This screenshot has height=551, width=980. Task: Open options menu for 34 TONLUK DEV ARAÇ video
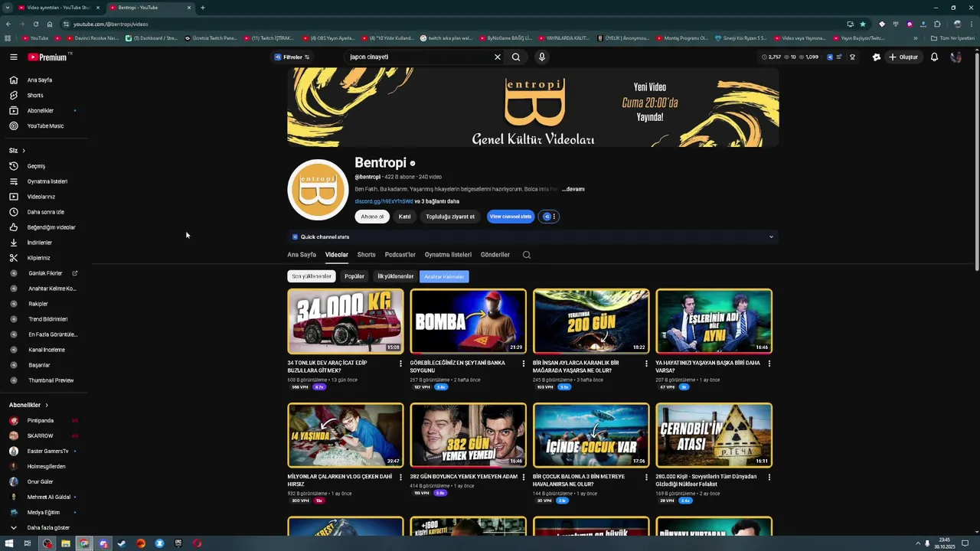pyautogui.click(x=400, y=364)
